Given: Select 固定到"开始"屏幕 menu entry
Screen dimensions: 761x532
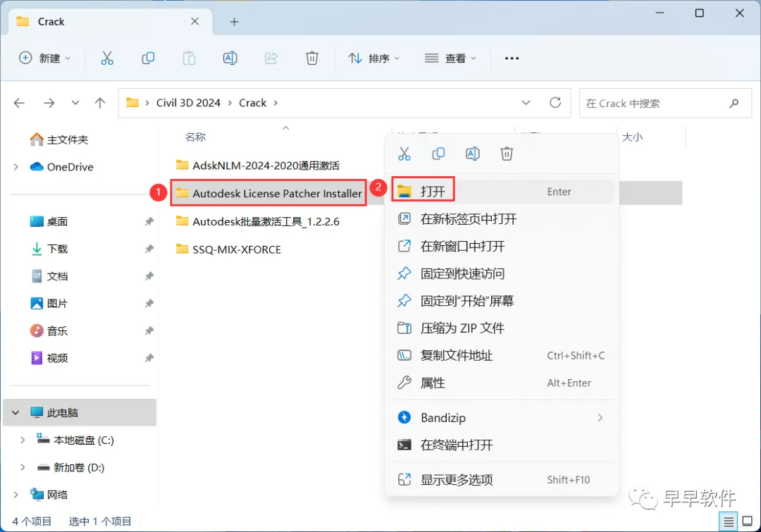Looking at the screenshot, I should (502, 301).
